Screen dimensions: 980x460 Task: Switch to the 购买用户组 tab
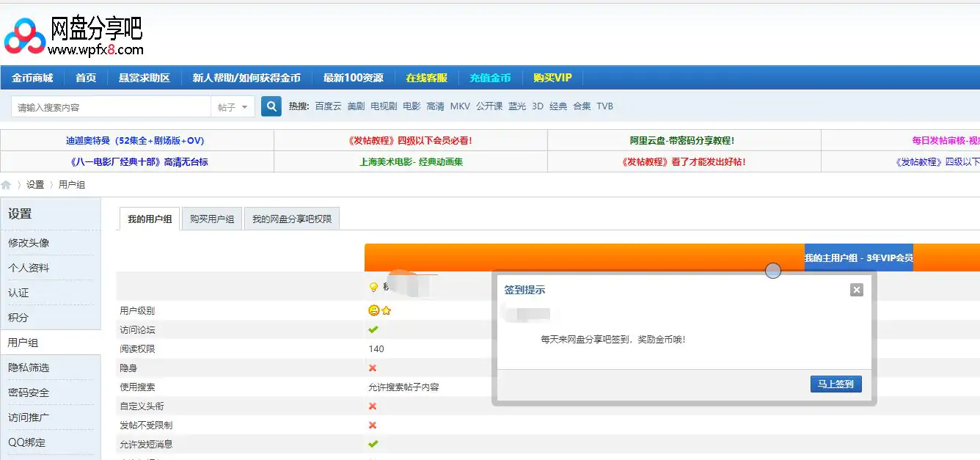212,219
